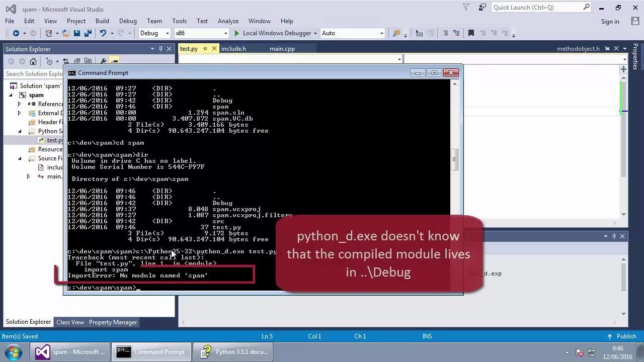Click Solution Explorer Properties wrench icon
Viewport: 644px width, 362px height.
[103, 61]
